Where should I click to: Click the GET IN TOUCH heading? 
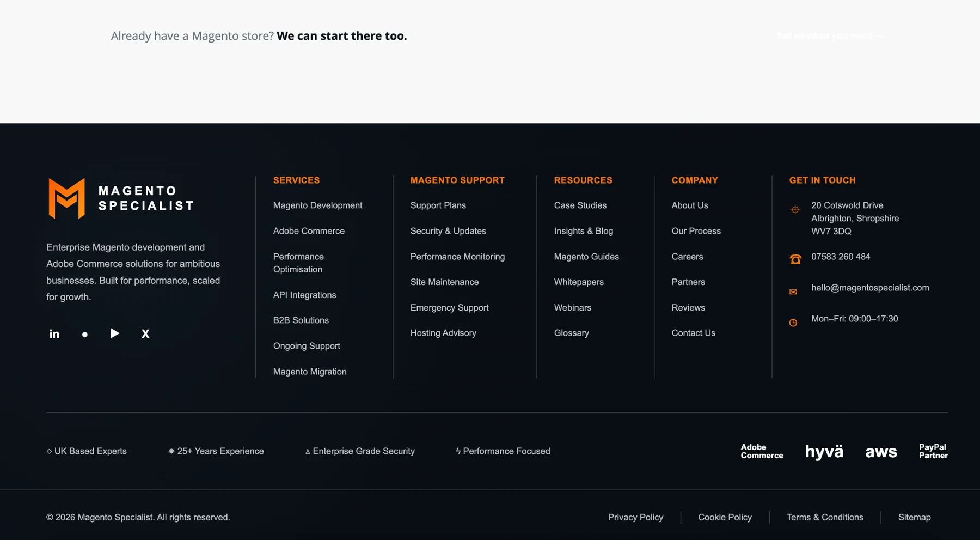coord(822,180)
